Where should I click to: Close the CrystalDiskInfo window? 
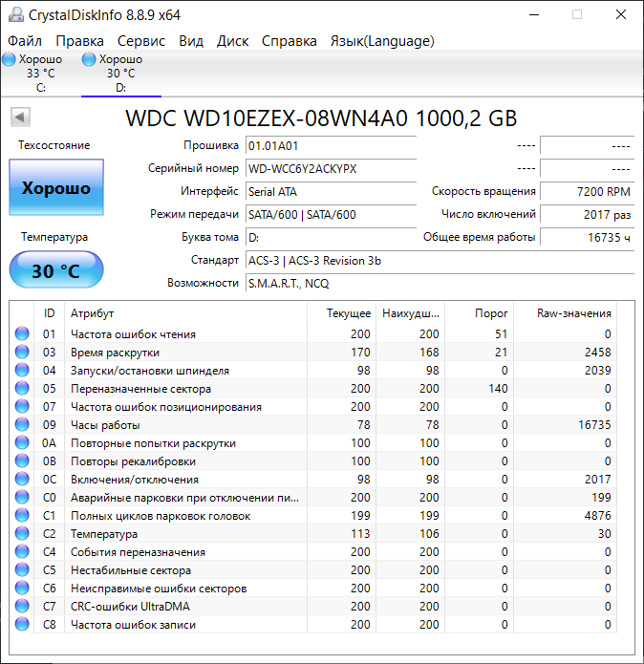click(x=621, y=15)
